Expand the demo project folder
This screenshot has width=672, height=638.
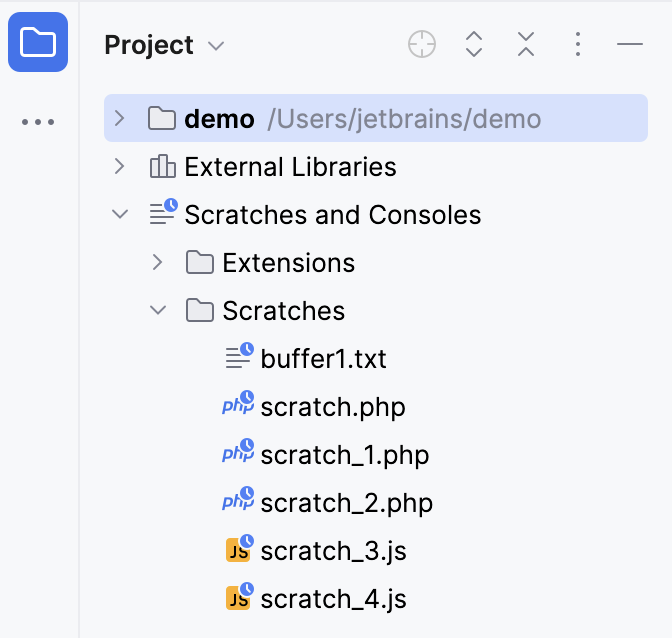120,119
